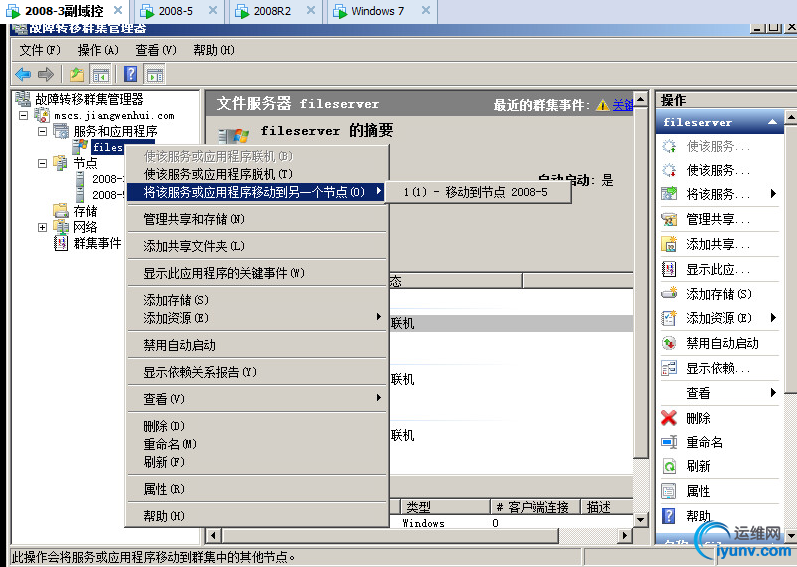Open Add resource submenu arrow in Actions pane

tap(773, 318)
